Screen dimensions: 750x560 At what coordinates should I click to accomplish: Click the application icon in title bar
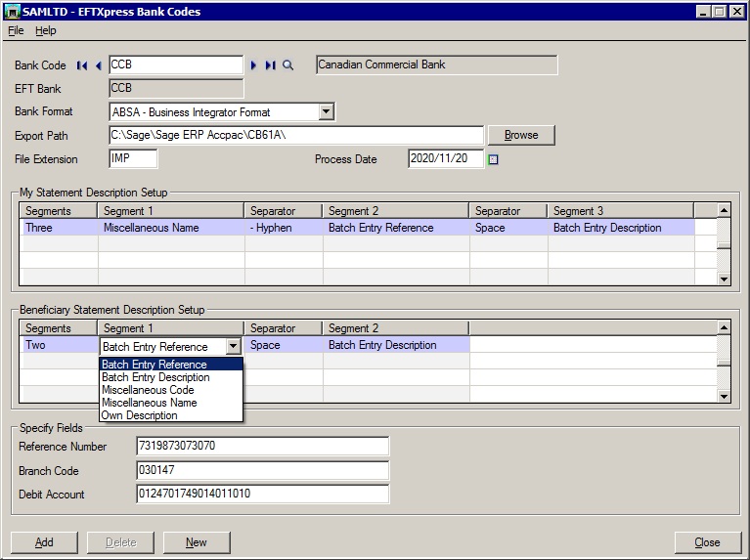[x=12, y=12]
